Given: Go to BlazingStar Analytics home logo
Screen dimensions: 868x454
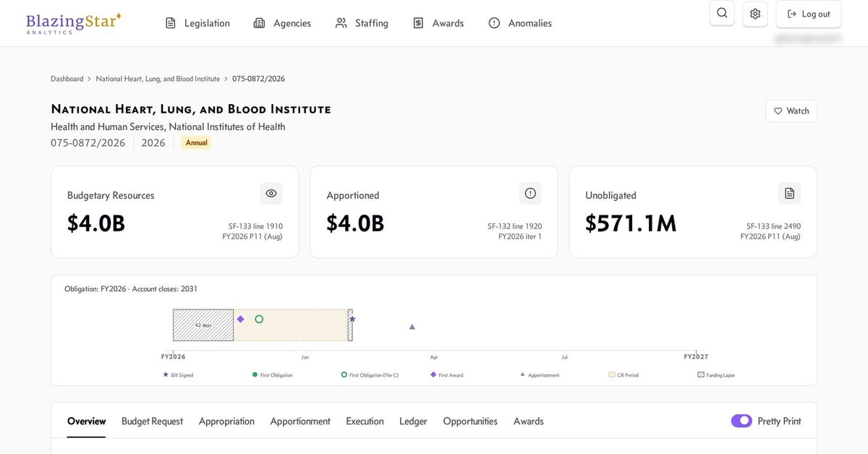Looking at the screenshot, I should click(74, 22).
